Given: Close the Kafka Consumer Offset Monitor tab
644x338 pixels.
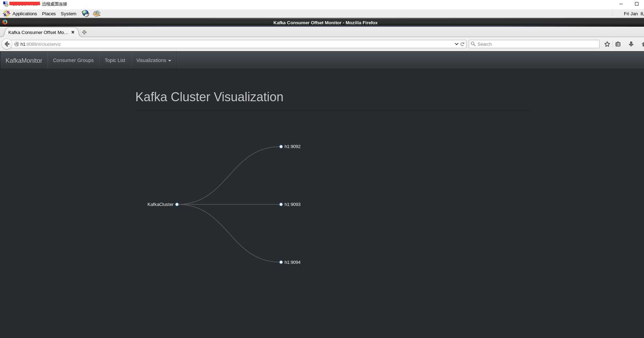Looking at the screenshot, I should [73, 32].
